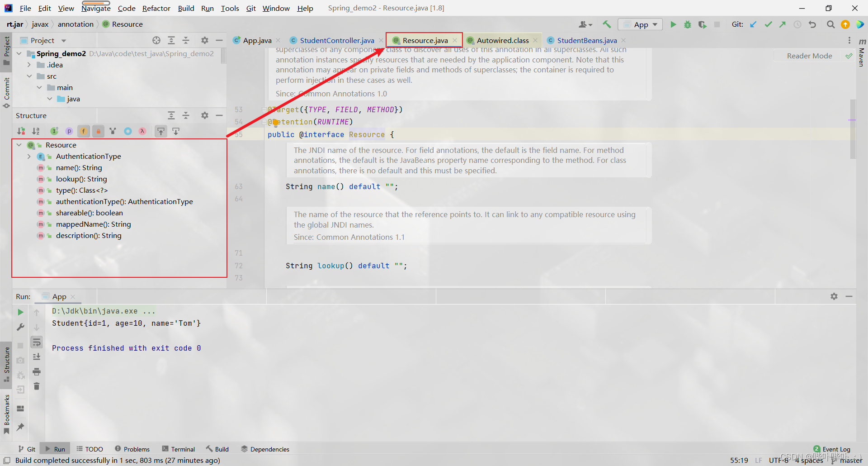Viewport: 868px width, 466px height.
Task: Click the Build Project hammer icon
Action: 607,24
